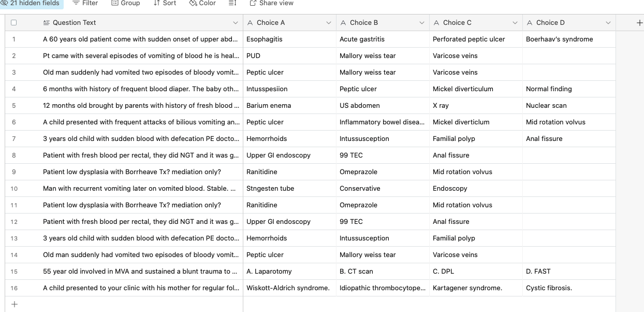Select the cell 'B. CT scan'
Screen dimensions: 644x312
click(383, 272)
